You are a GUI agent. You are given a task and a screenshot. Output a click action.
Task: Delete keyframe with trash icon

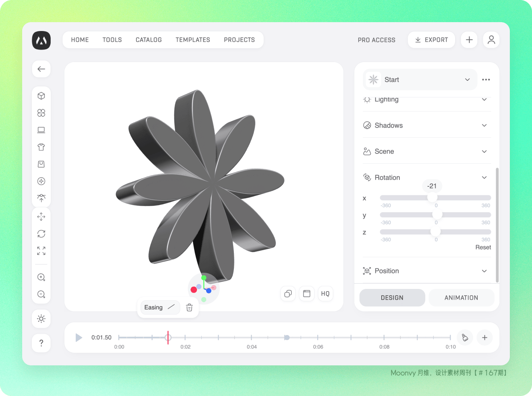(190, 307)
